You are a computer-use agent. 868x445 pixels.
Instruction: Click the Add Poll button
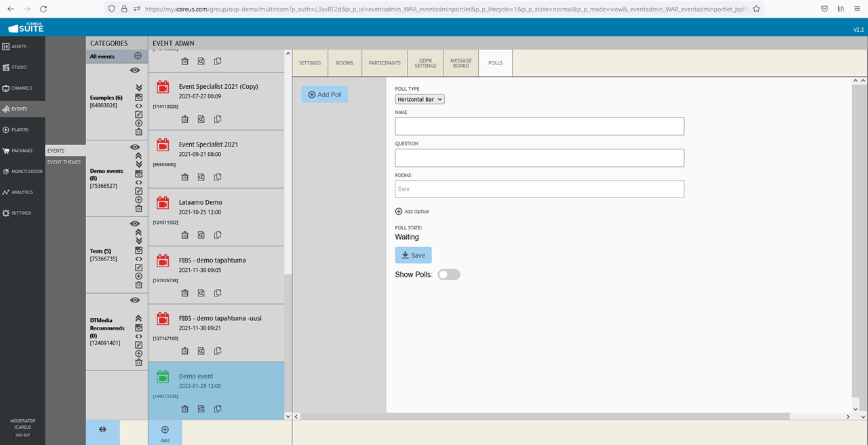click(325, 95)
